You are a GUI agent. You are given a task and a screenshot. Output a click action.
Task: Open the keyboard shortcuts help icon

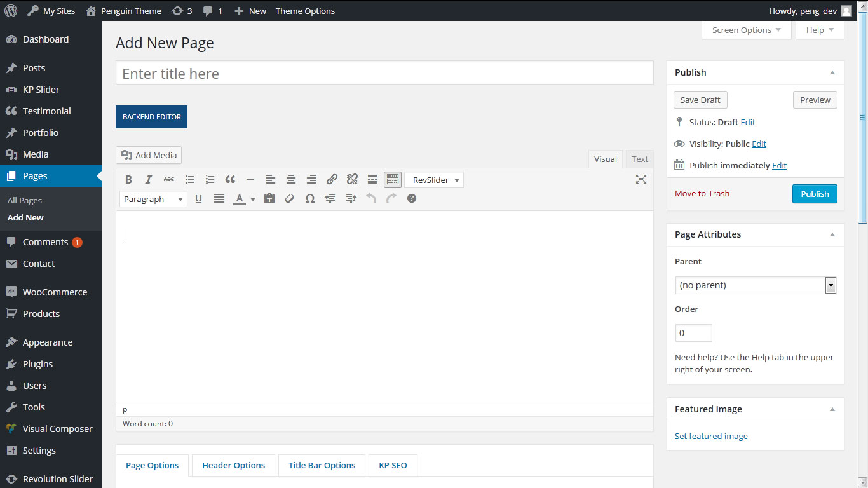coord(412,198)
